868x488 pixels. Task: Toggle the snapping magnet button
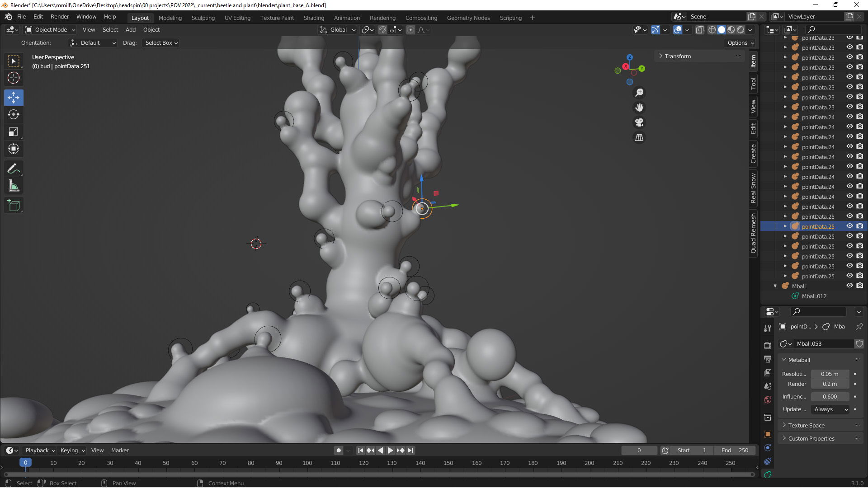pos(382,30)
